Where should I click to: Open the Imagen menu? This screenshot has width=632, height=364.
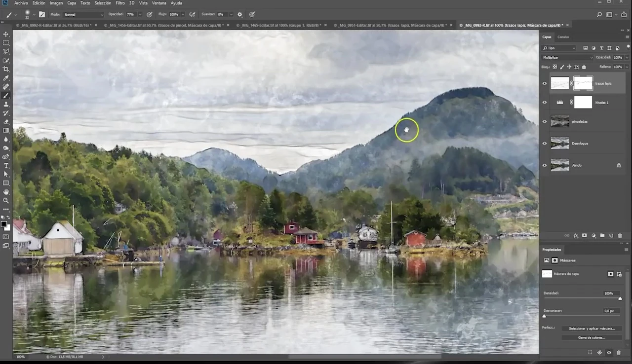(x=56, y=3)
